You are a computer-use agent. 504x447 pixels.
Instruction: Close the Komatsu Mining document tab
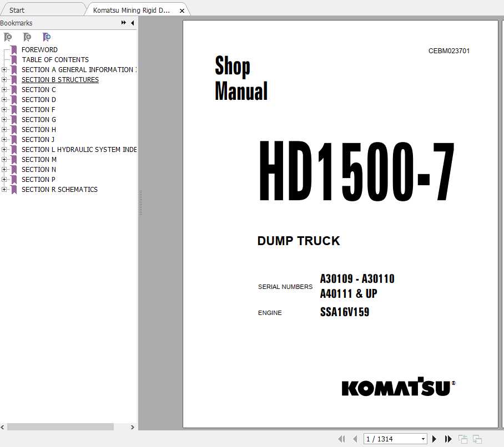click(182, 11)
